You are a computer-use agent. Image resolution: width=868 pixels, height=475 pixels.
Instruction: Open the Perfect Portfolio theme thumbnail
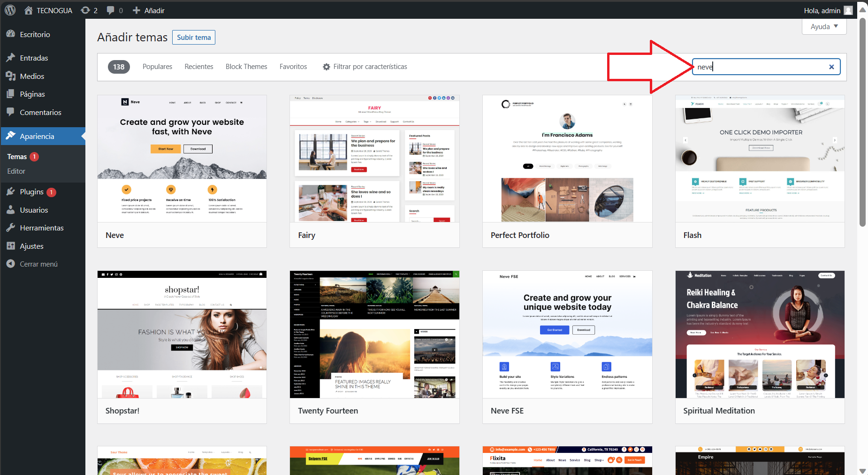coord(567,159)
